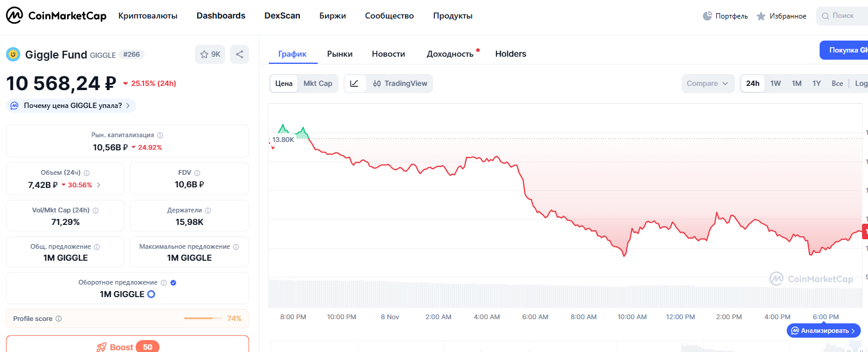Click info icon next to FDV
868x352 pixels.
coord(197,173)
